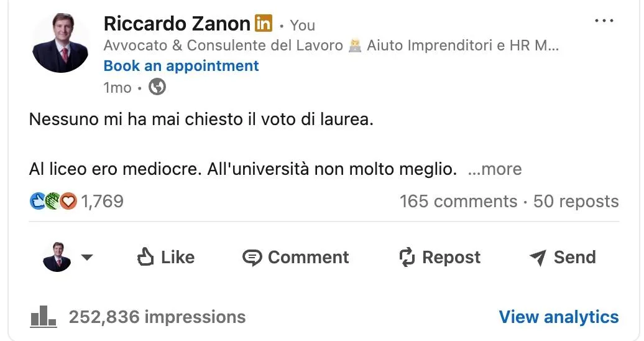Screen dimensions: 644x341
Task: Click the red heart love reaction icon
Action: click(x=68, y=201)
